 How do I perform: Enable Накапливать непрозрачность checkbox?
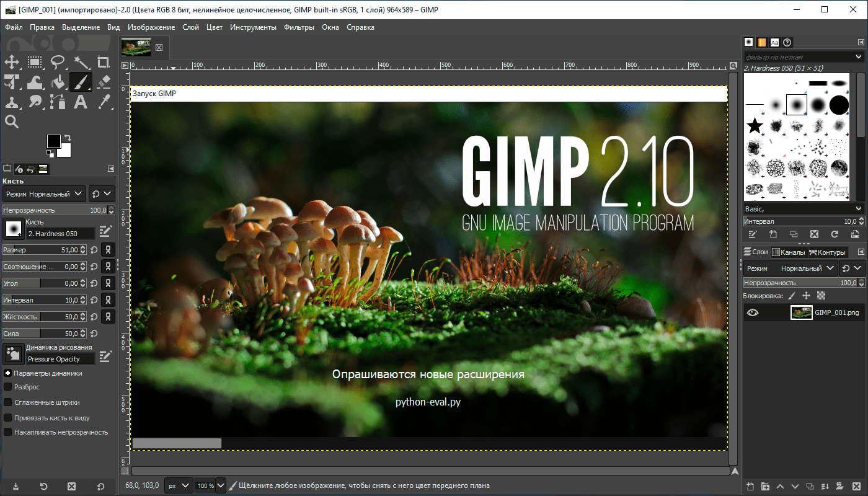(8, 432)
